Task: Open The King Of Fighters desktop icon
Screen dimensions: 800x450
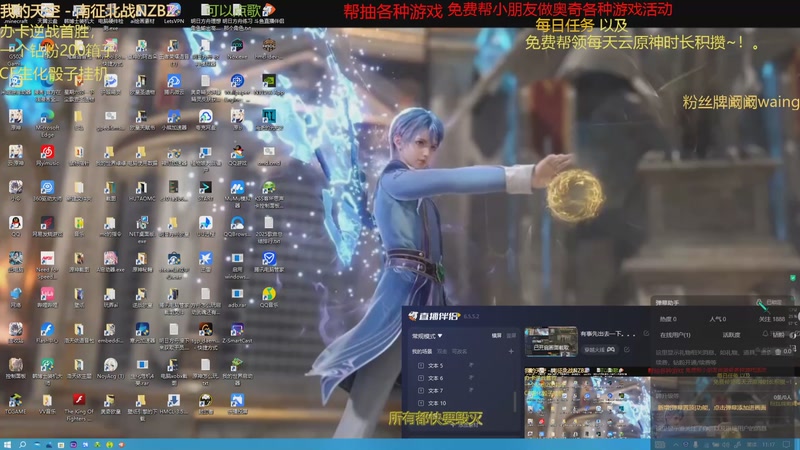Action: (x=79, y=406)
